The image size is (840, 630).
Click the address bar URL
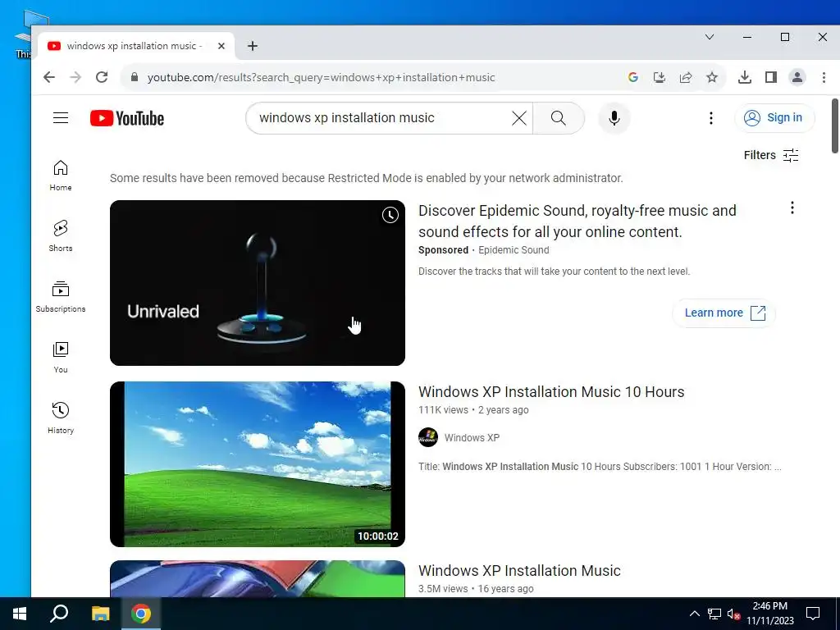[x=322, y=78]
